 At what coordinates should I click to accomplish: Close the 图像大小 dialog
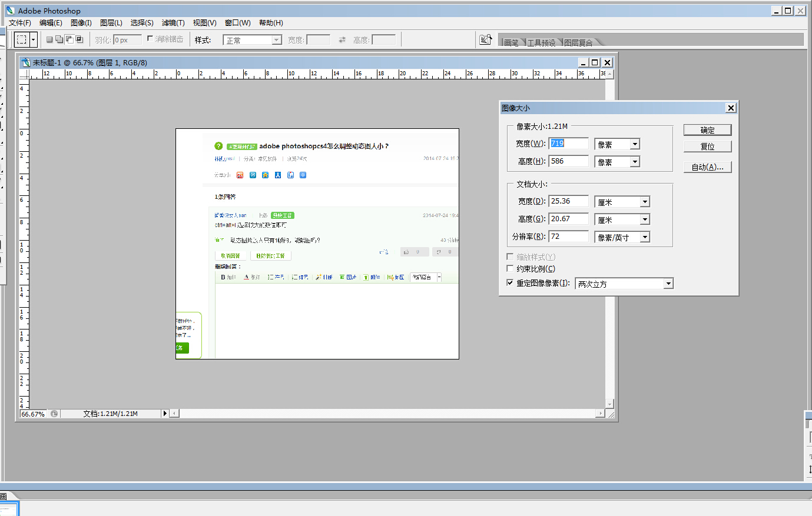coord(731,108)
